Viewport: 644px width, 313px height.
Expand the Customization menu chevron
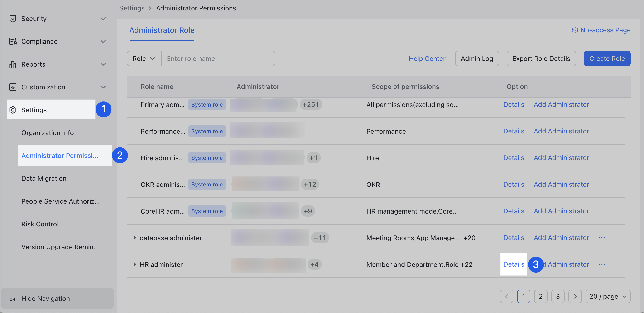(x=103, y=87)
